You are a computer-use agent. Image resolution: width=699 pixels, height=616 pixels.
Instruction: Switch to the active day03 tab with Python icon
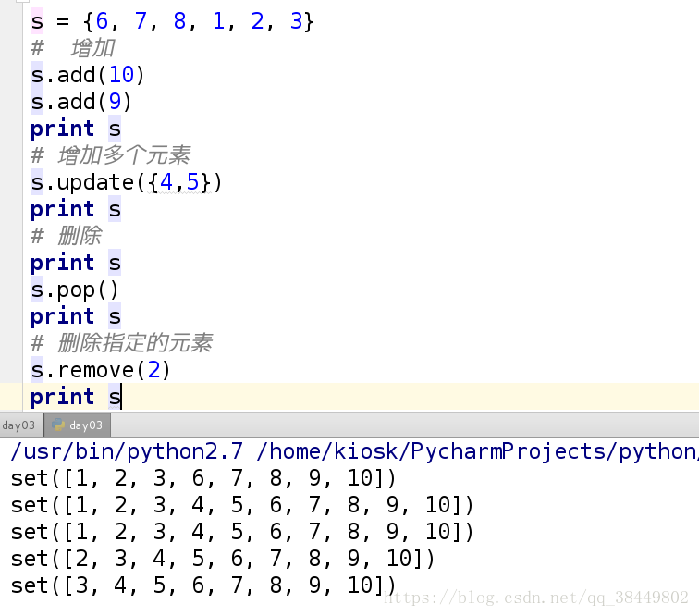(77, 425)
